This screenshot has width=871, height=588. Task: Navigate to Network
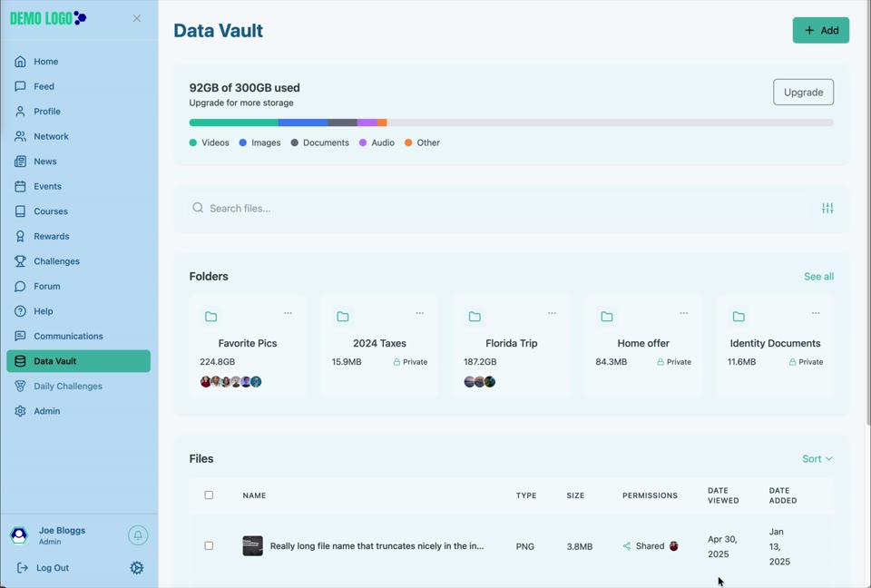(78, 136)
